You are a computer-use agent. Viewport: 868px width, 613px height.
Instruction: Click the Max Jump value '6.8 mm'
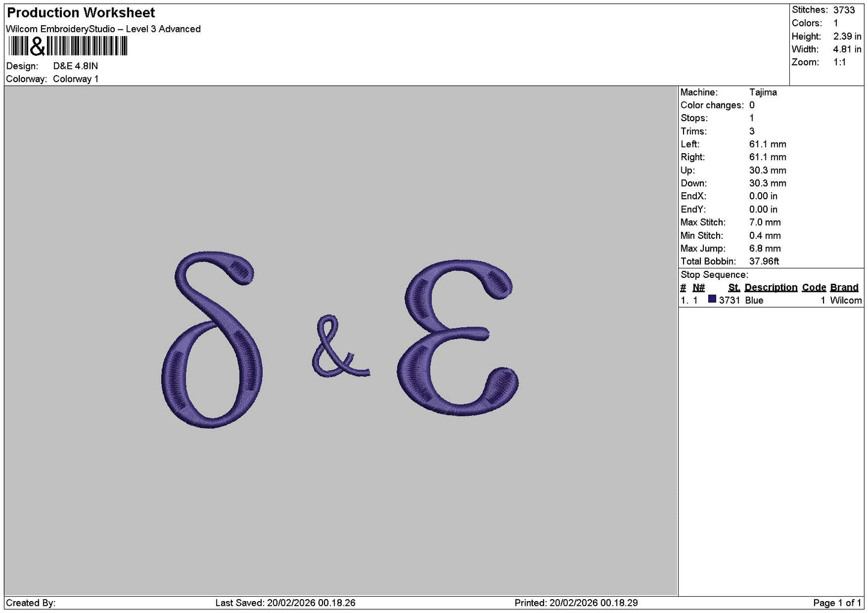click(x=765, y=249)
